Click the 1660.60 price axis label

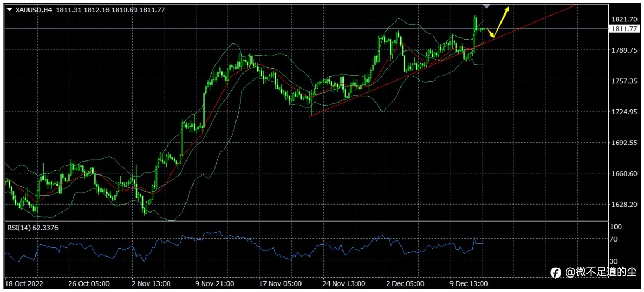click(x=624, y=173)
